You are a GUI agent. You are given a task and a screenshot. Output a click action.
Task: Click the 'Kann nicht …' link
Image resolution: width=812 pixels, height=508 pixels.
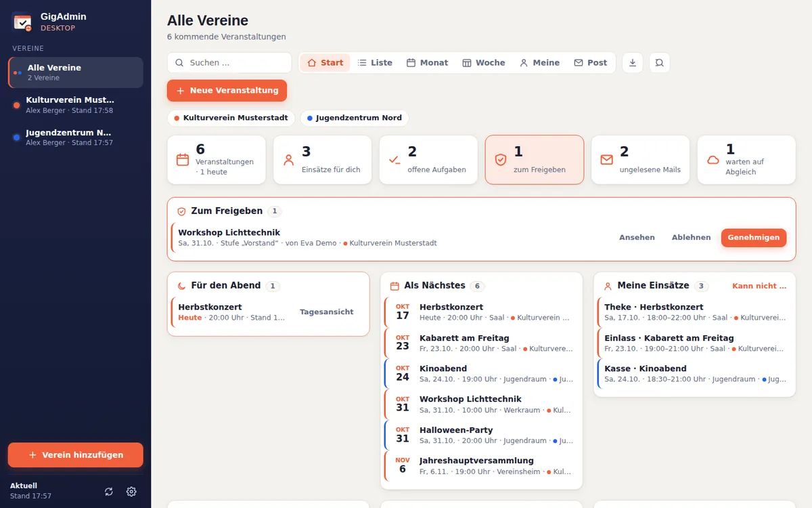click(x=759, y=287)
